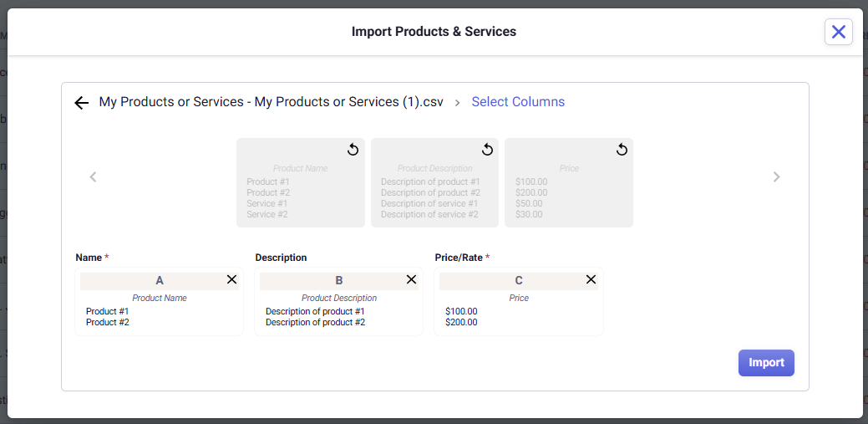The width and height of the screenshot is (868, 424).
Task: Reset the Product Description column card
Action: (487, 150)
